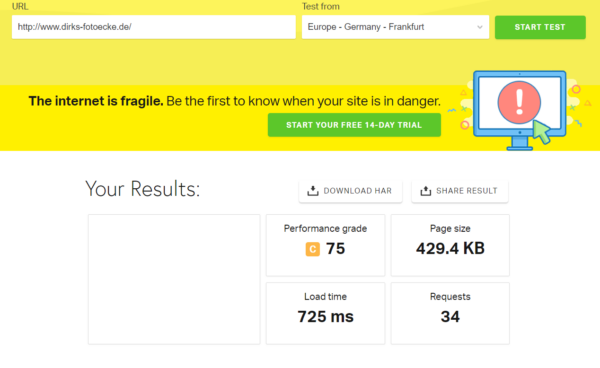Click the blue monitor illustration stand
Image resolution: width=600 pixels, height=368 pixels.
(x=520, y=144)
